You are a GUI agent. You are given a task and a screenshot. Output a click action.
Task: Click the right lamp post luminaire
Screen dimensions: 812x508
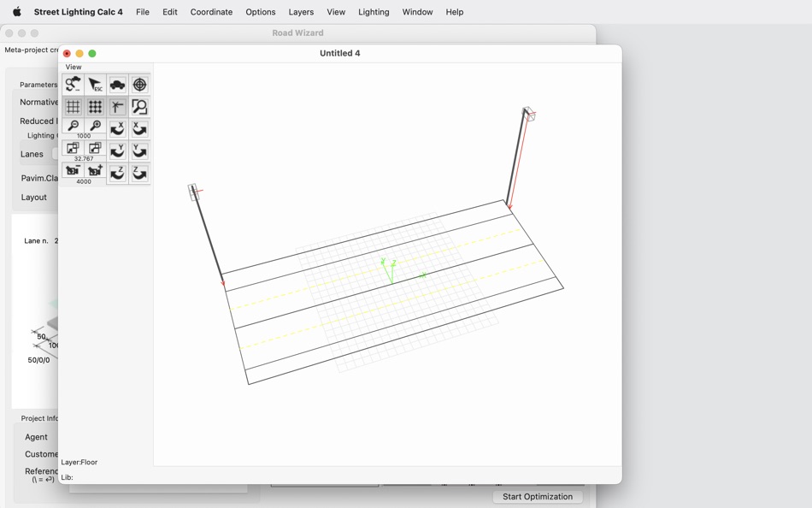528,114
